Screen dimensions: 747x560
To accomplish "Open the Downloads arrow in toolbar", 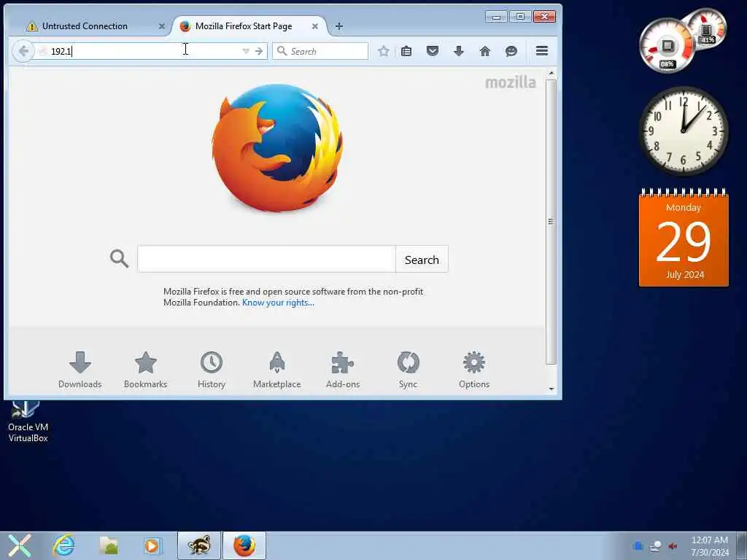I will click(459, 51).
